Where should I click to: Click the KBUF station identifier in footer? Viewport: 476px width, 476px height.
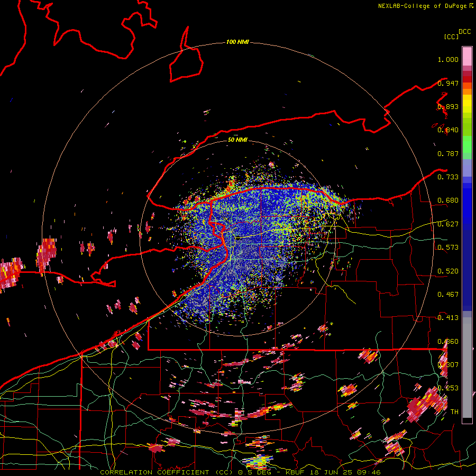click(x=295, y=472)
